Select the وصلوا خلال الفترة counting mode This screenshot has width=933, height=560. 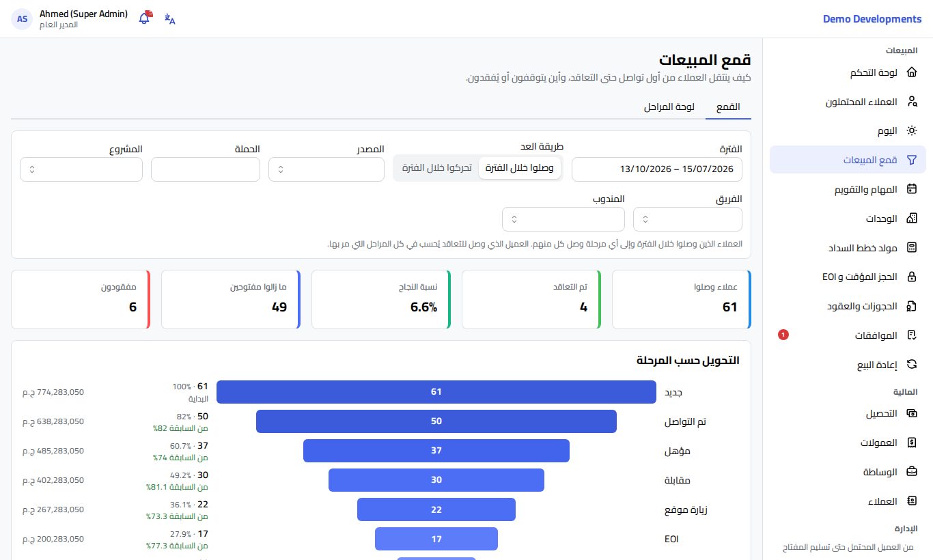[x=520, y=168]
